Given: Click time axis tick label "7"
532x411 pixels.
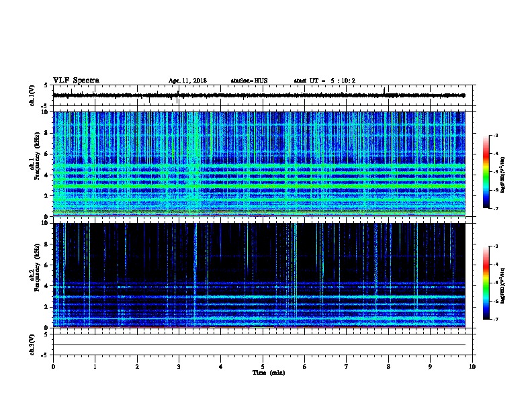Looking at the screenshot, I should (347, 367).
